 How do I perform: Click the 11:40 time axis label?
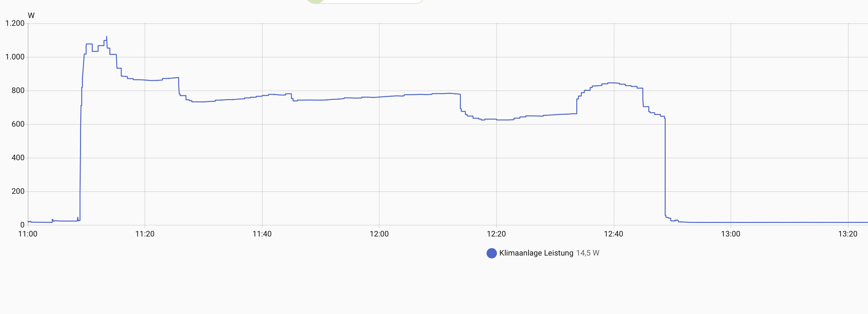pyautogui.click(x=262, y=234)
